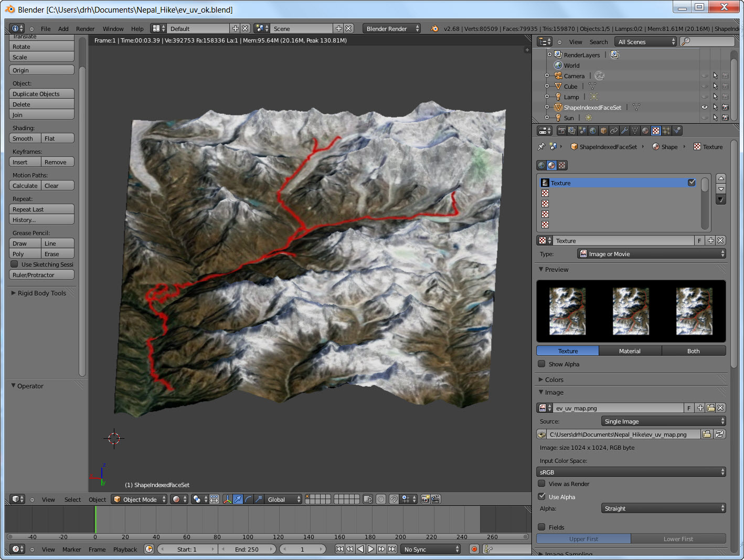Screen dimensions: 744x560
Task: Click the Smooth shading button
Action: coord(24,138)
